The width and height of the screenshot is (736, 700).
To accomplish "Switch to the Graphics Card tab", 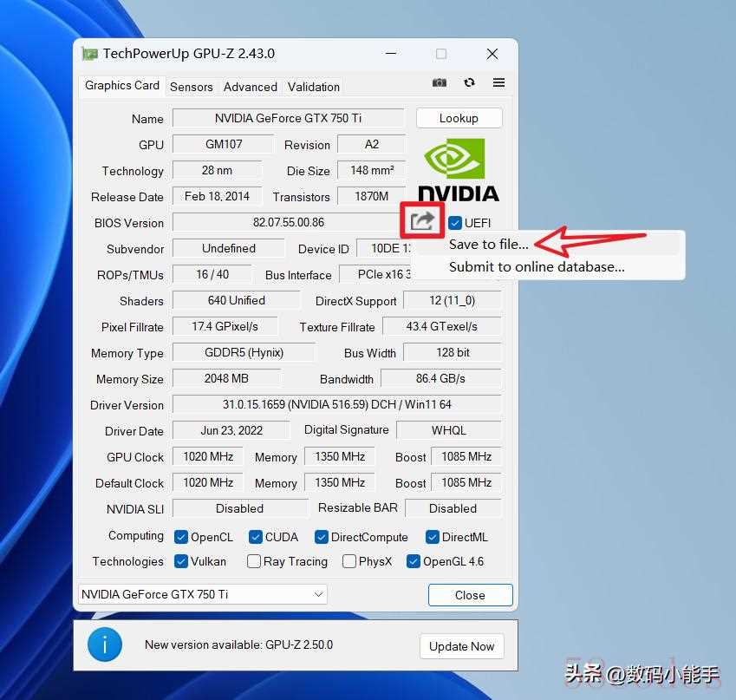I will pyautogui.click(x=122, y=86).
